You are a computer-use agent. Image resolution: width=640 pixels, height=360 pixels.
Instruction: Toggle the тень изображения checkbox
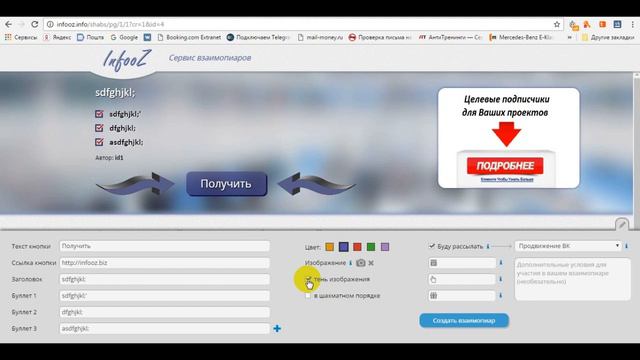(x=308, y=279)
